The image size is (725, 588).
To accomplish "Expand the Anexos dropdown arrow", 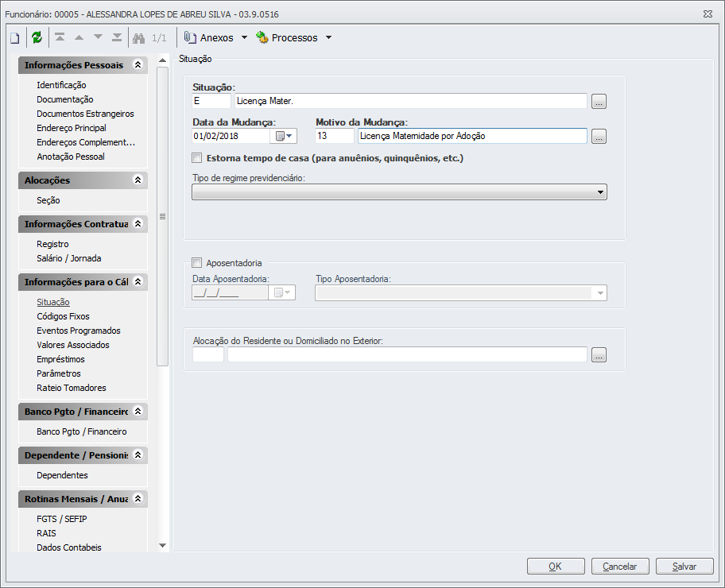I will click(245, 38).
